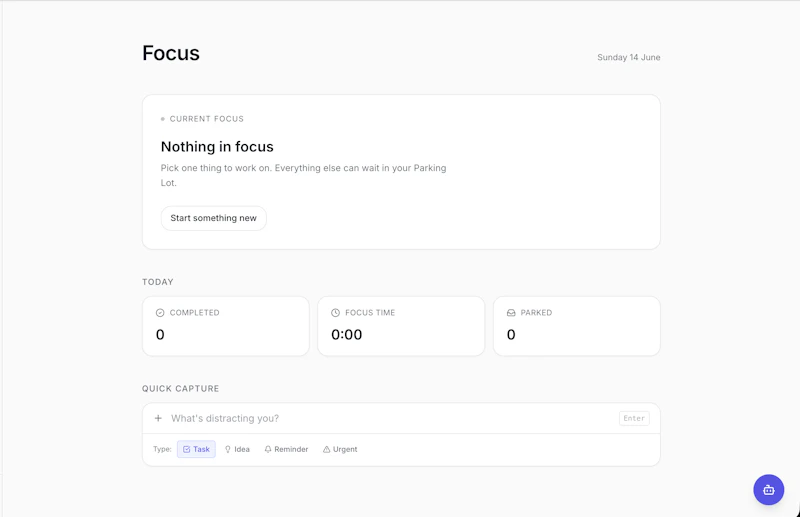Click the Focus page heading
The height and width of the screenshot is (517, 800).
point(171,53)
